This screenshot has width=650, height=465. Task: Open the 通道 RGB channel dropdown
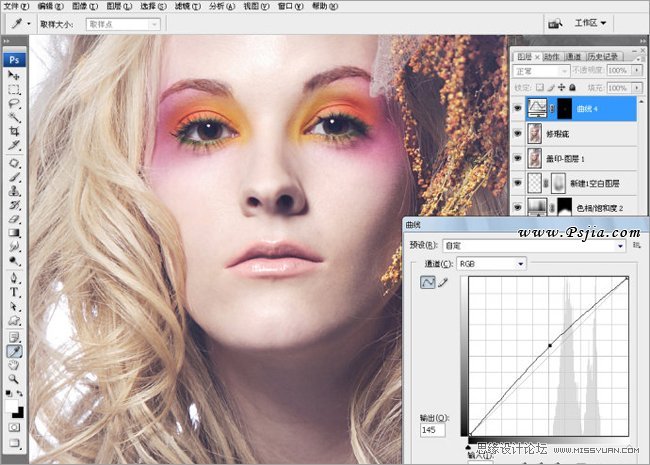tap(520, 264)
